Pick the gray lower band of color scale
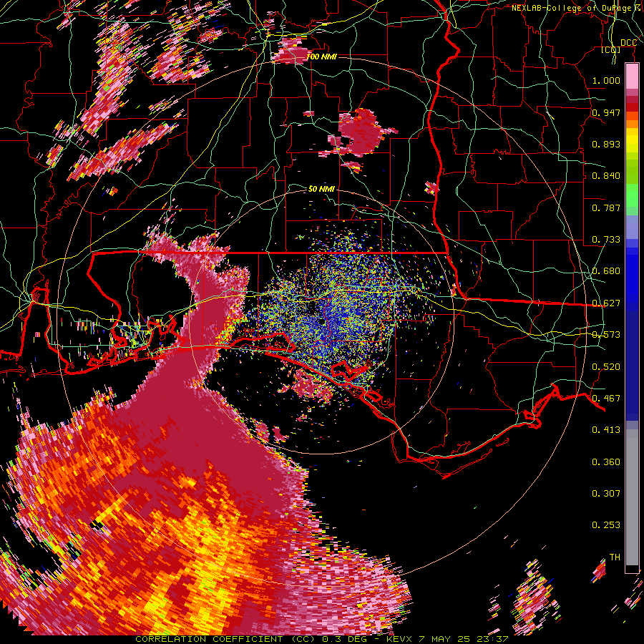The image size is (644, 644). click(632, 497)
